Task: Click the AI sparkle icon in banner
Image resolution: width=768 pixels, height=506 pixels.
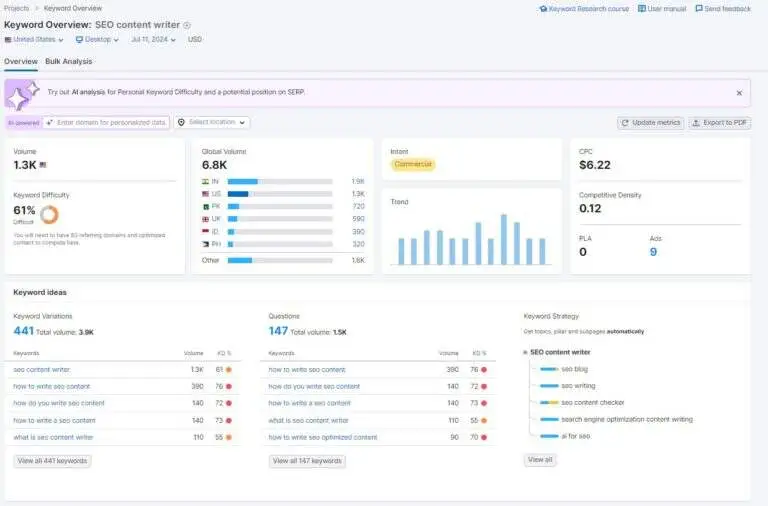Action: coord(23,93)
